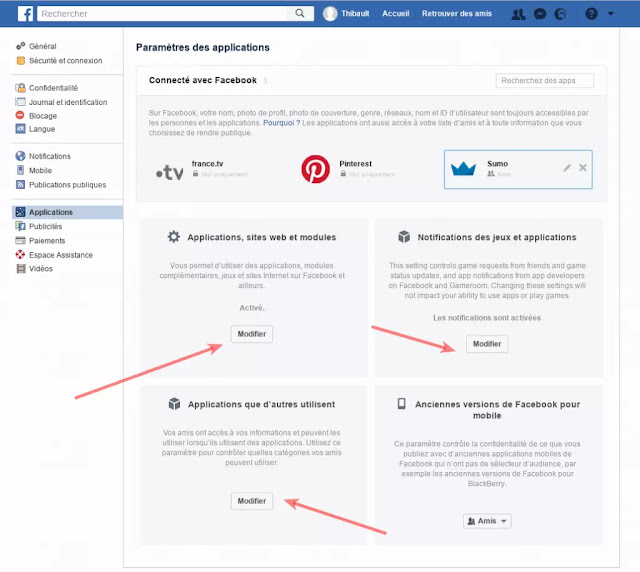Open Vidéos settings
This screenshot has width=640, height=572.
pos(40,268)
